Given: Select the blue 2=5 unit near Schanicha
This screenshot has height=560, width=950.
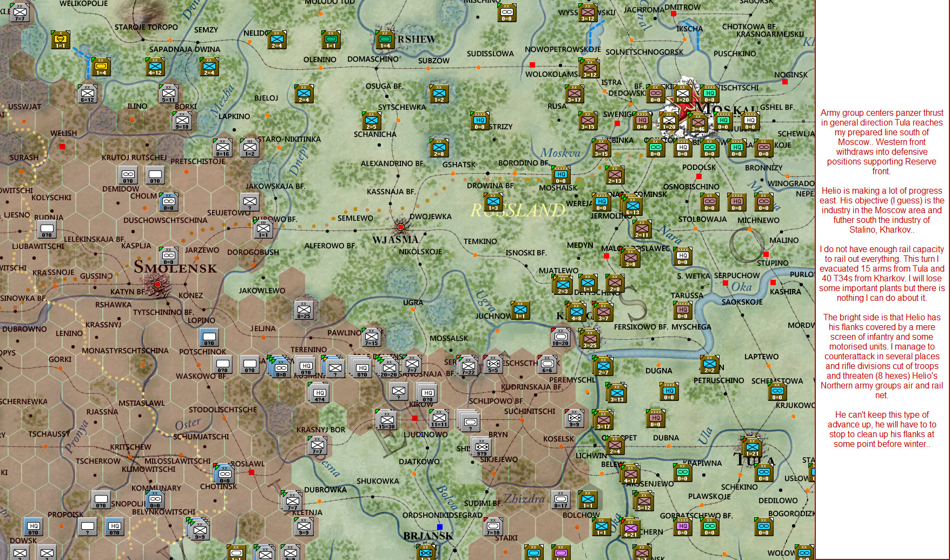Looking at the screenshot, I should pos(371,121).
